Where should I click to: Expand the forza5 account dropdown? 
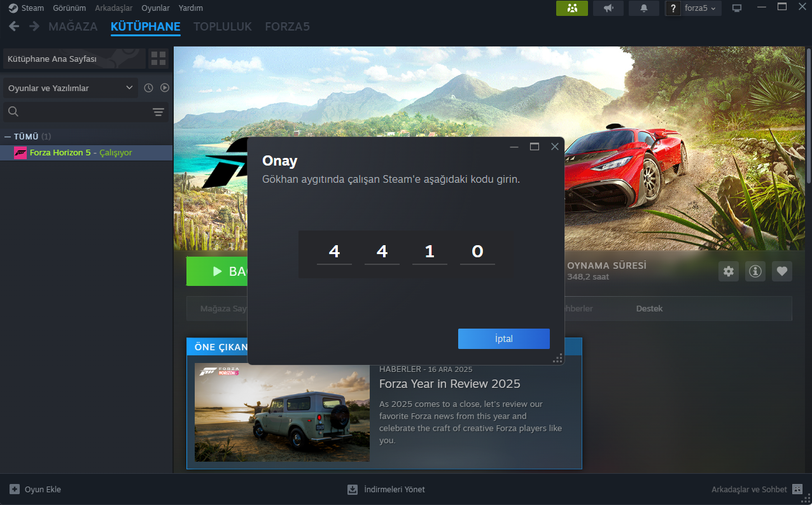point(700,8)
